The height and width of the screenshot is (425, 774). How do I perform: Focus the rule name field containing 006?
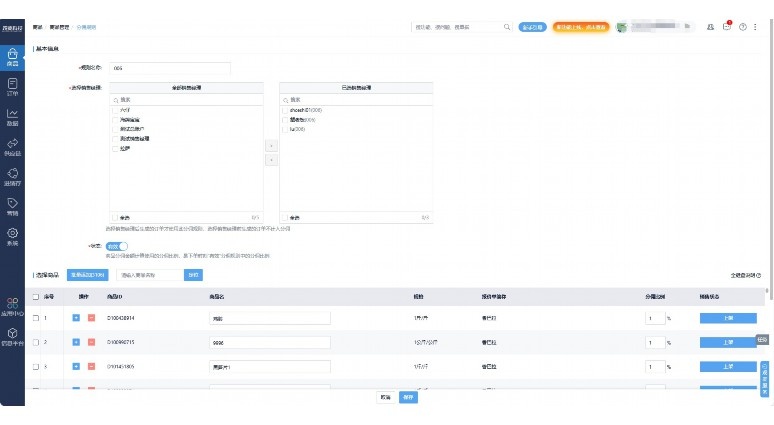tap(170, 68)
